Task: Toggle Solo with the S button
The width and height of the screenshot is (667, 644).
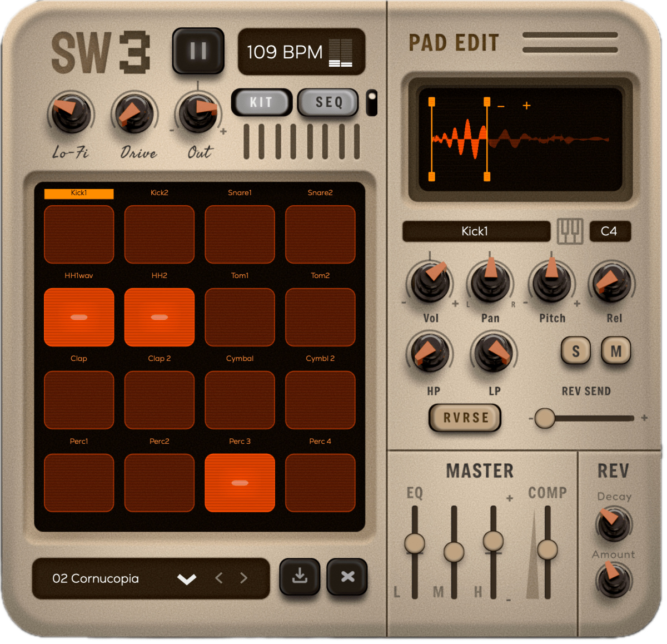Action: 576,351
